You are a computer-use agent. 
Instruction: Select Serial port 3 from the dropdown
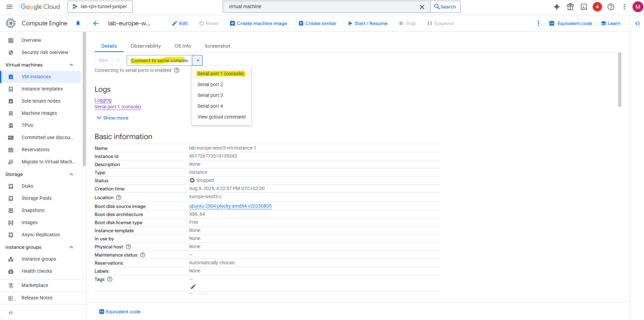click(221, 95)
